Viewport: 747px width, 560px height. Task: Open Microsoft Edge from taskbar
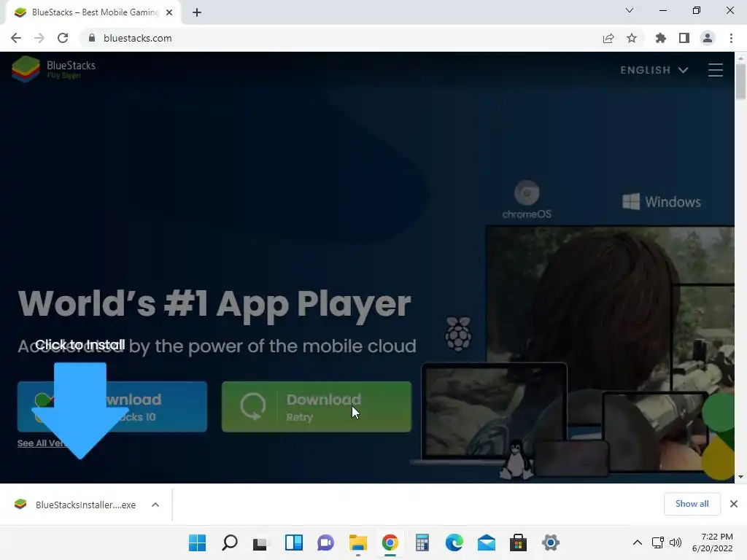click(454, 542)
